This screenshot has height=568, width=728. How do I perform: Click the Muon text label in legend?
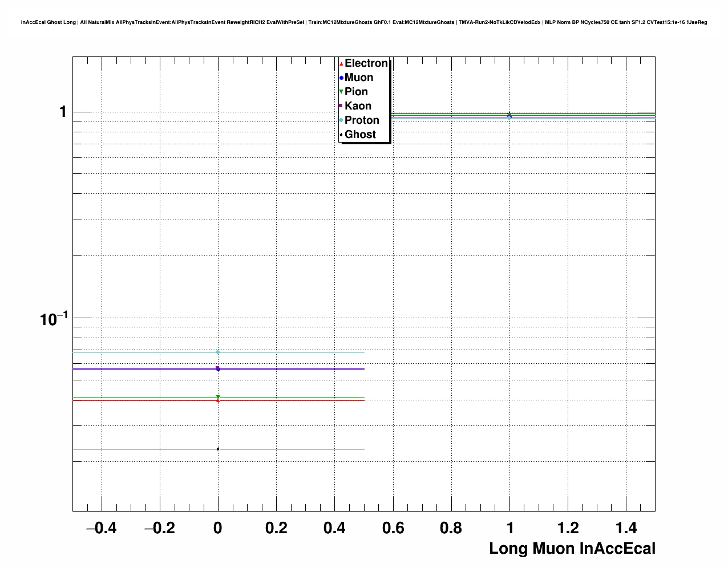(x=359, y=78)
